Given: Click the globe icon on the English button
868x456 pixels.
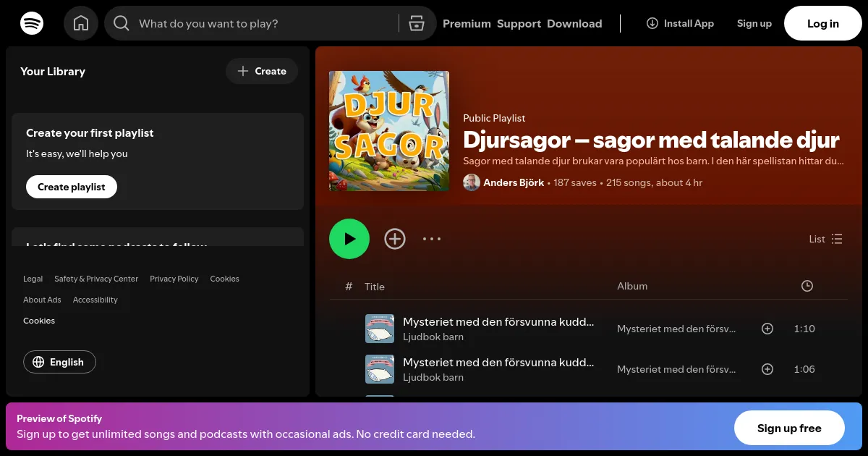Looking at the screenshot, I should click(x=38, y=362).
